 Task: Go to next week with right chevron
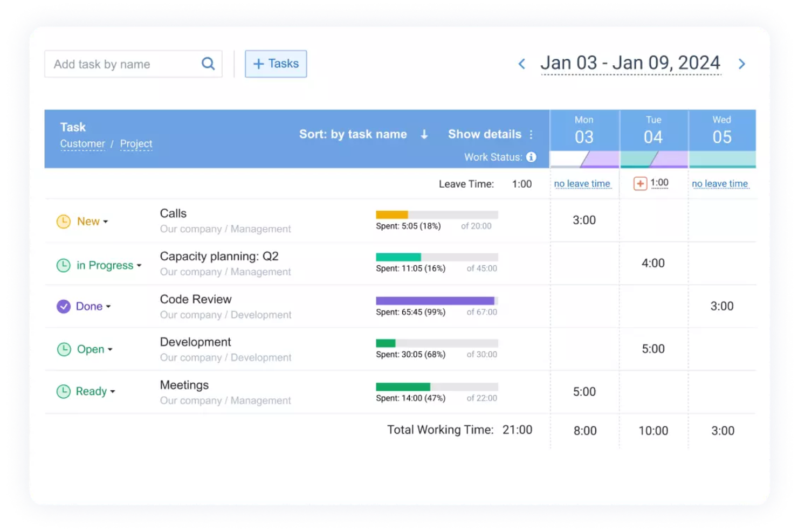742,64
